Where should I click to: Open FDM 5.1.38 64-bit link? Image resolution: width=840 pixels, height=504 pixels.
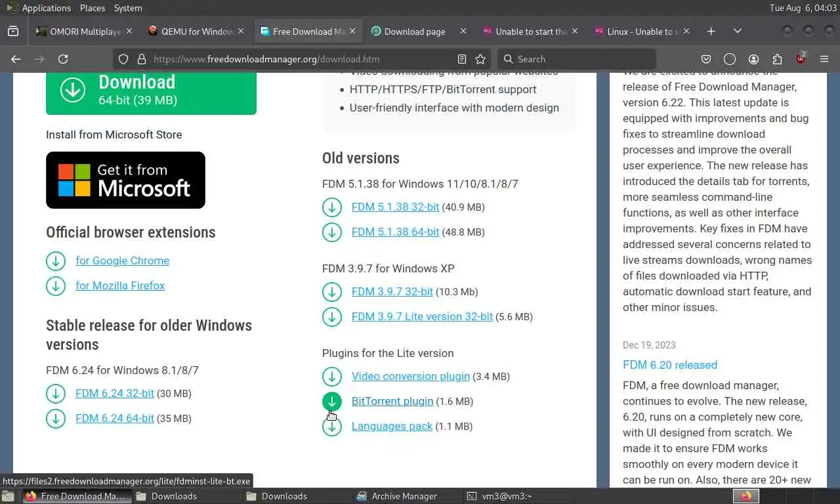tap(395, 232)
